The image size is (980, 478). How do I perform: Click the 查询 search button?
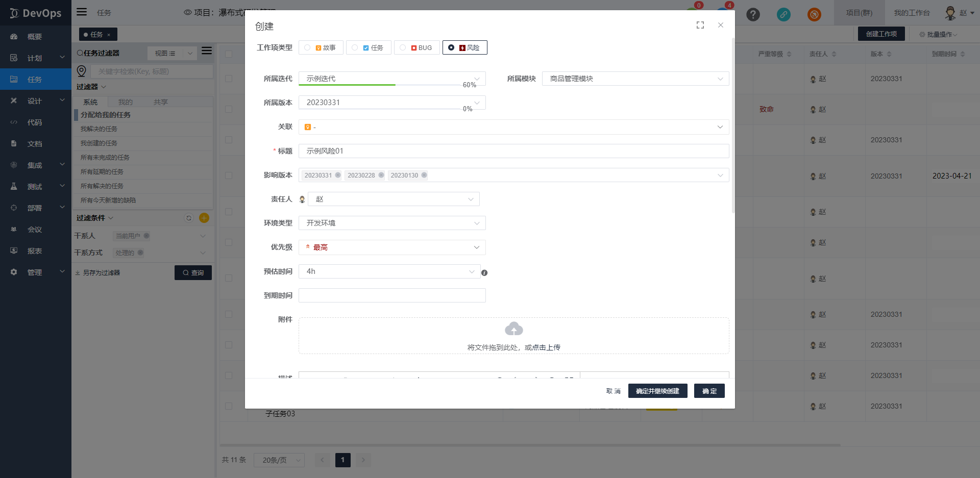[x=193, y=273]
